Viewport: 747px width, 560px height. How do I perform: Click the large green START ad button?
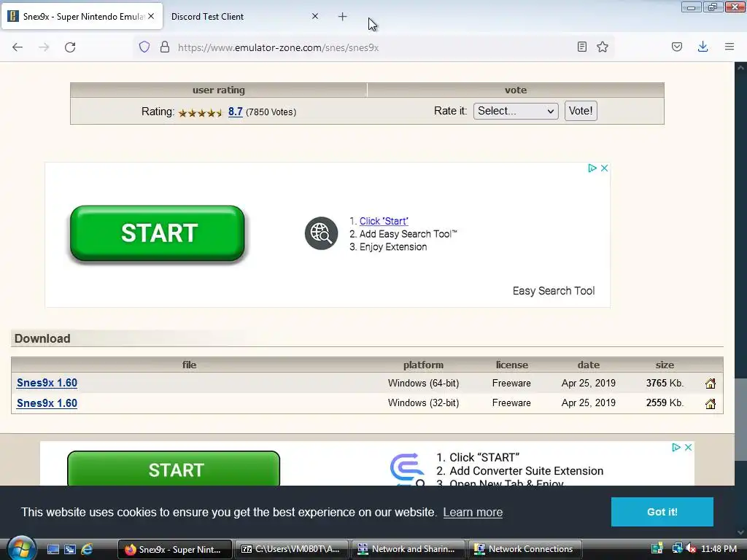(158, 233)
